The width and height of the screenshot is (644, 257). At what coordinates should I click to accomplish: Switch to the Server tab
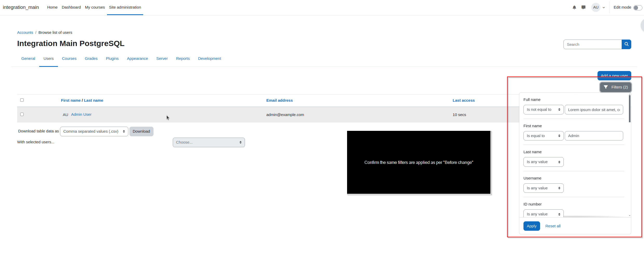[x=162, y=59]
